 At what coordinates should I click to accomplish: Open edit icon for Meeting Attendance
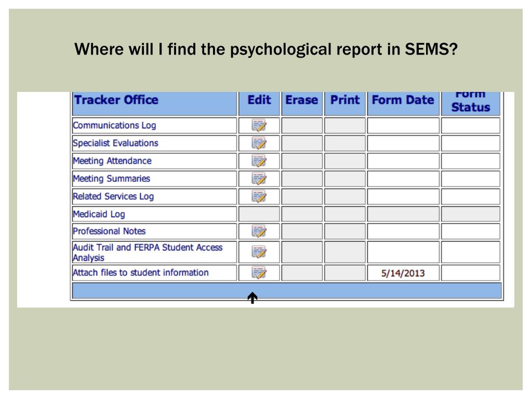(259, 161)
